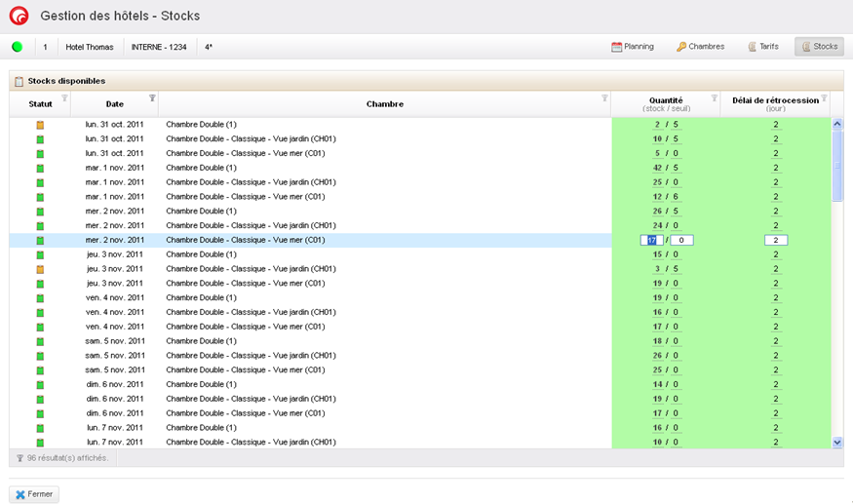Open the Quantité column filter icon
This screenshot has width=853, height=504.
[x=714, y=98]
